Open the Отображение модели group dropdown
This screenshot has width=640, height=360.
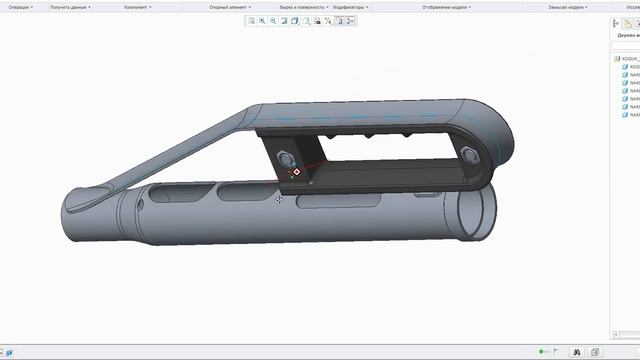[447, 7]
